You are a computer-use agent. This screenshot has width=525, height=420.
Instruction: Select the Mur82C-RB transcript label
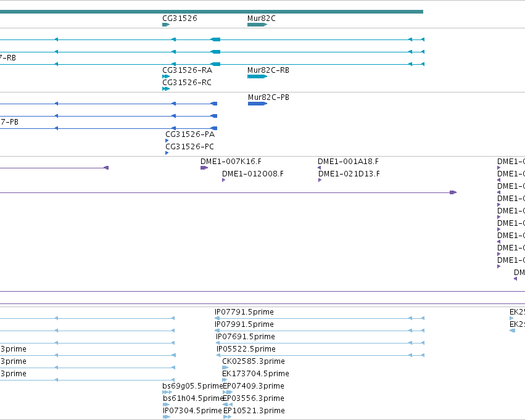pos(268,70)
